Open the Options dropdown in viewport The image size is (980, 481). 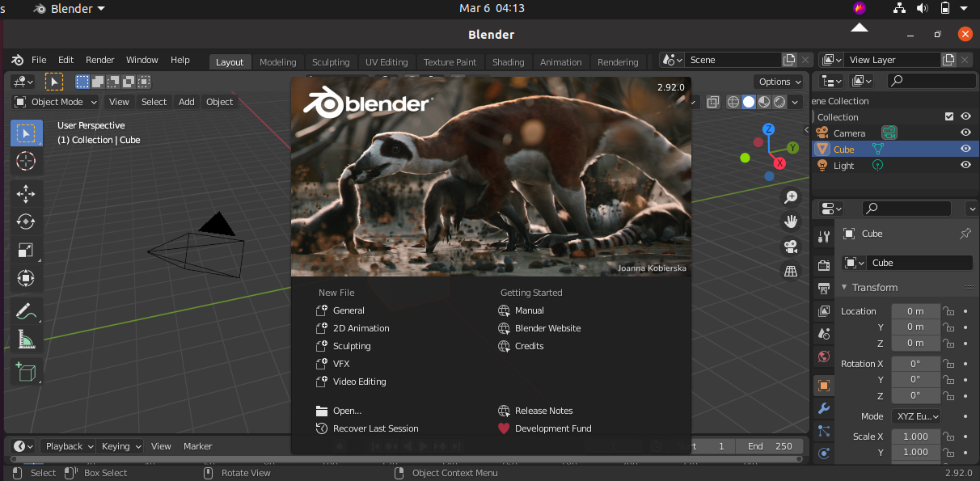point(779,82)
